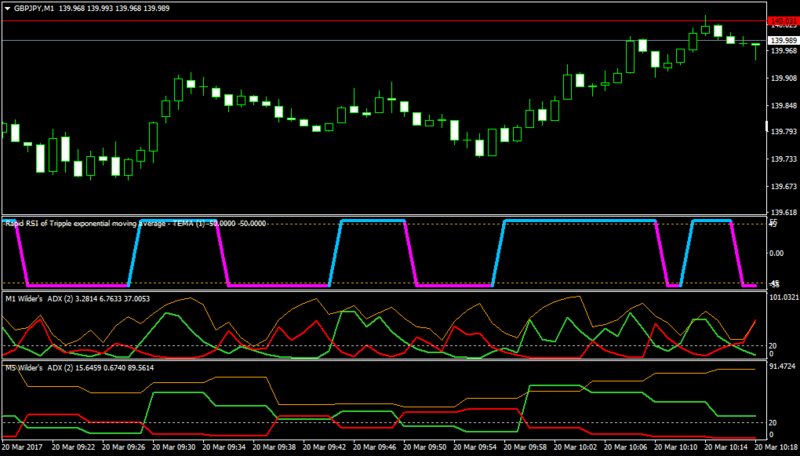
Task: Click the 101.0321 scale value in M1 ADX panel
Action: point(784,297)
